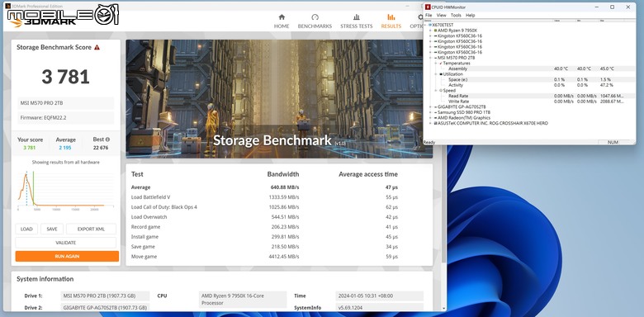Open the Help menu in HWMonitor
The height and width of the screenshot is (317, 644).
[471, 15]
